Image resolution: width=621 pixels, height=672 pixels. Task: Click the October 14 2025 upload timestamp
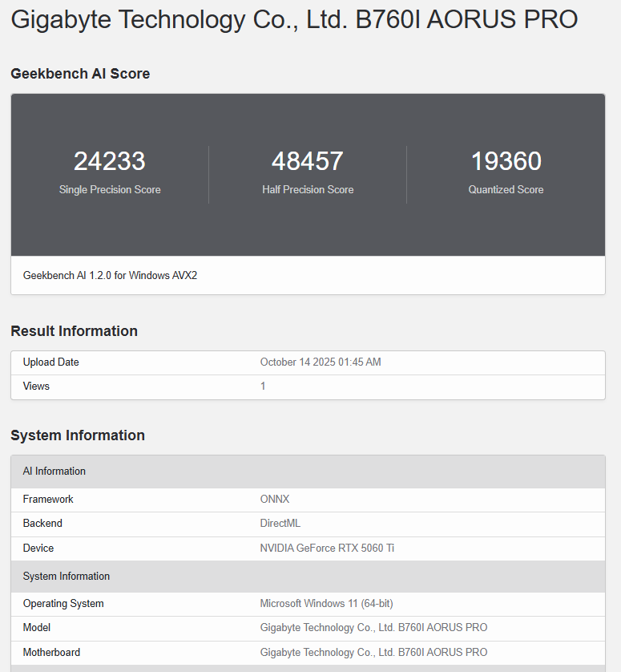[x=321, y=362]
